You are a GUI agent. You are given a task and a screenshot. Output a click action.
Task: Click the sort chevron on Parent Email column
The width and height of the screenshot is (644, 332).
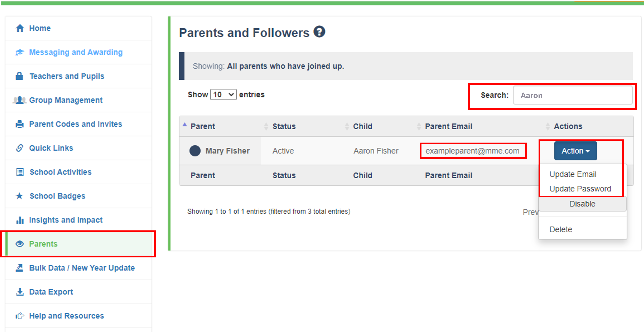click(419, 126)
